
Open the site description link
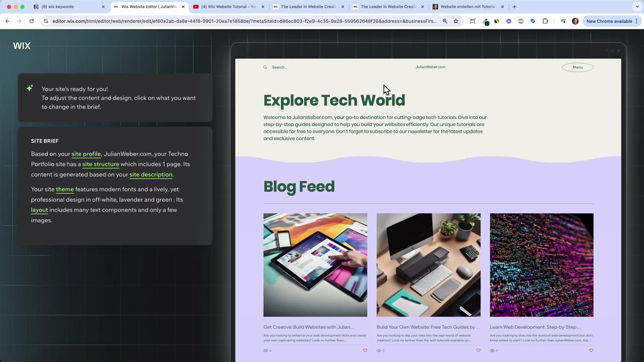151,174
